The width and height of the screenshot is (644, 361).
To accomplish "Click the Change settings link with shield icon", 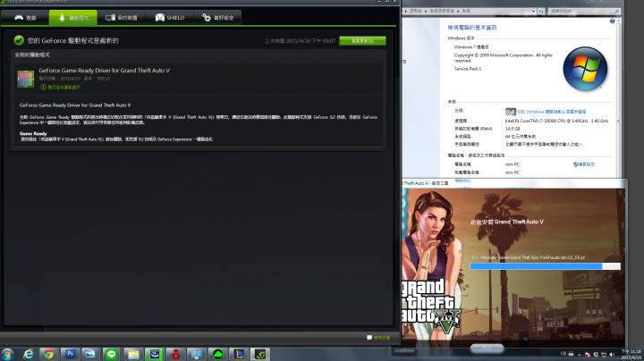I will 583,164.
